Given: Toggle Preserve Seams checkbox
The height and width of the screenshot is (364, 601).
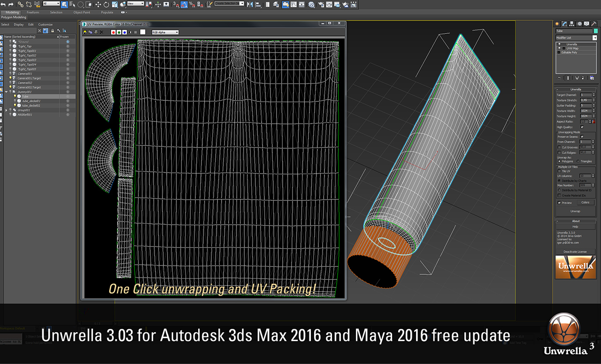Looking at the screenshot, I should pos(582,136).
